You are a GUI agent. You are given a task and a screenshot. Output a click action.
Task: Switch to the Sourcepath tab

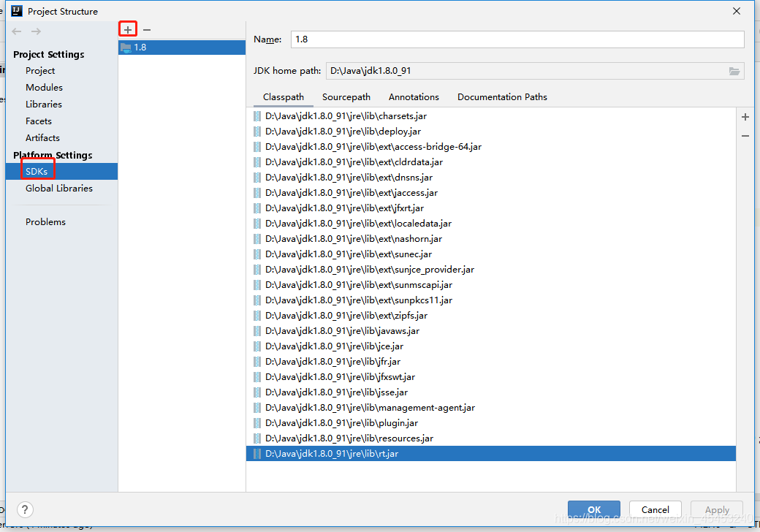[x=346, y=97]
